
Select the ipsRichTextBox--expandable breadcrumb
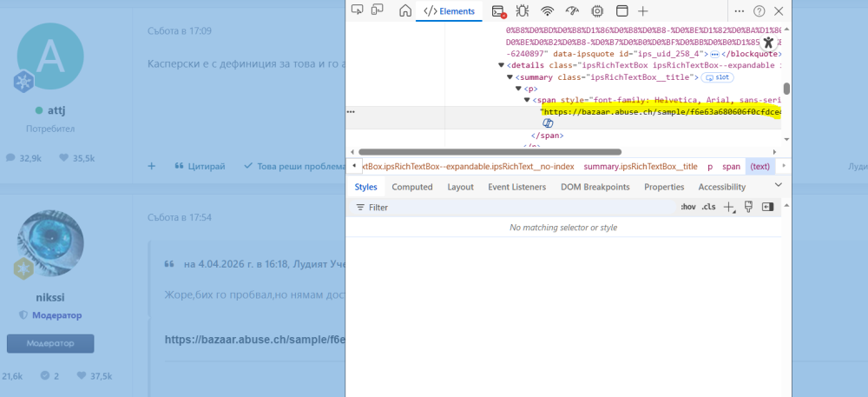pyautogui.click(x=467, y=166)
